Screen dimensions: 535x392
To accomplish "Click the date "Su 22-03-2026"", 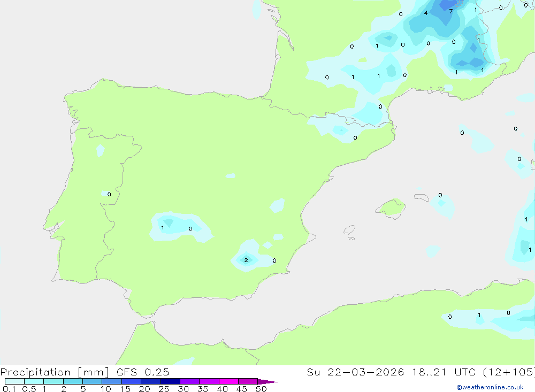I will tap(356, 372).
